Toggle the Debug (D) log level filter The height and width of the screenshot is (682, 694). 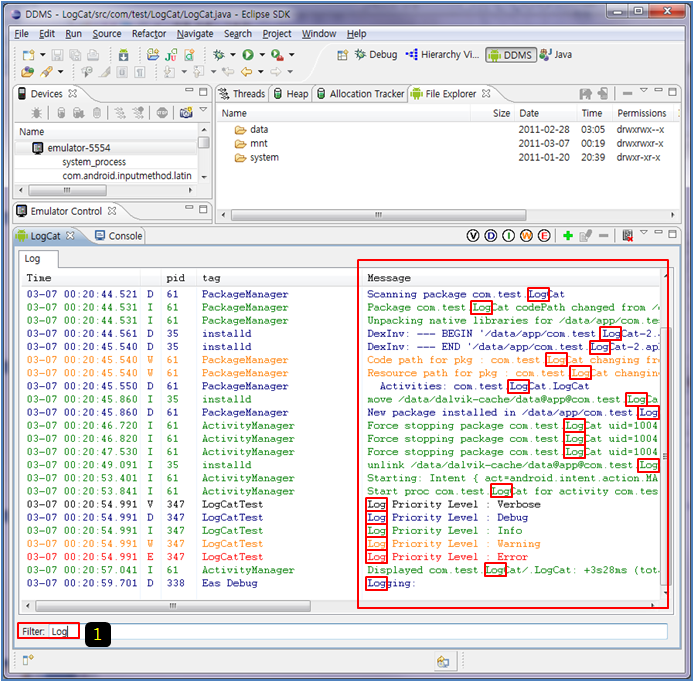491,236
